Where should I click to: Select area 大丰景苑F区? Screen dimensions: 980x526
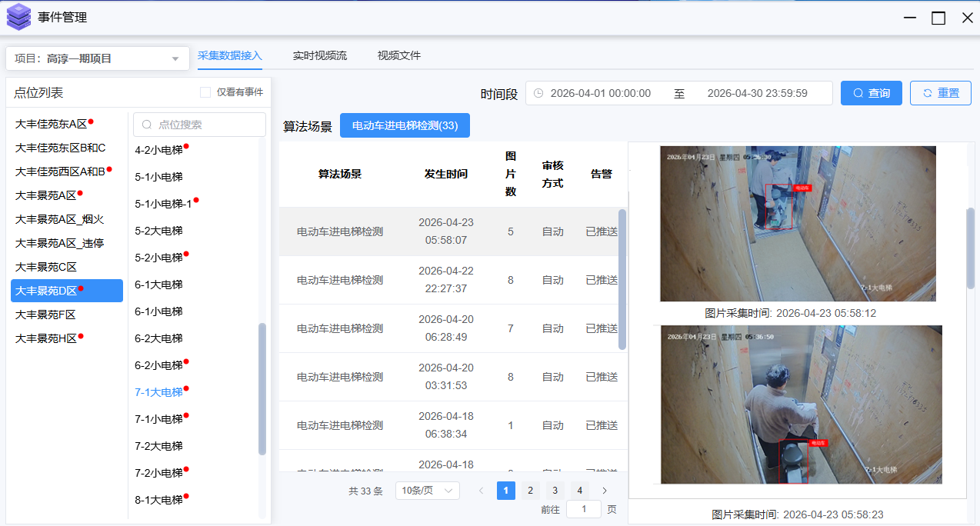[x=45, y=315]
